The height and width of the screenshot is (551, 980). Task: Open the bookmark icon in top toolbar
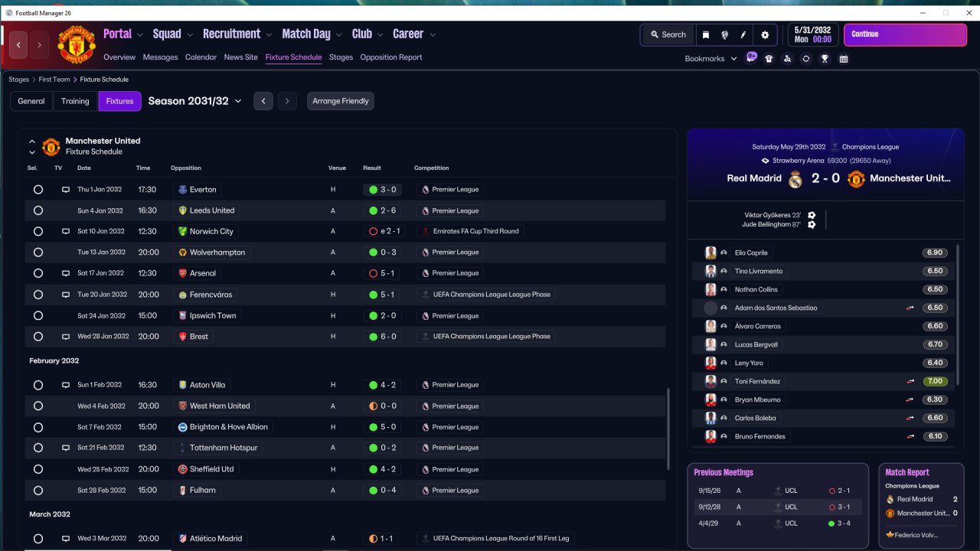coord(705,34)
